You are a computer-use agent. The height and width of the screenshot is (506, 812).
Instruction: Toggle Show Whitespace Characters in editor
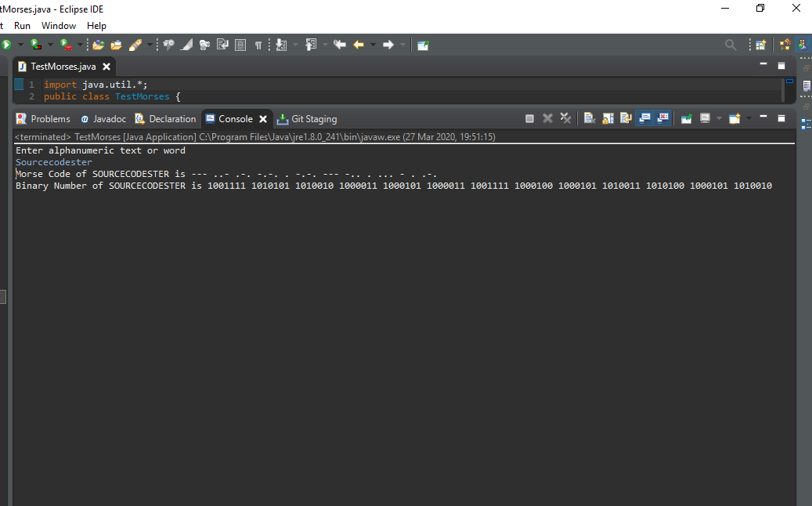[257, 45]
